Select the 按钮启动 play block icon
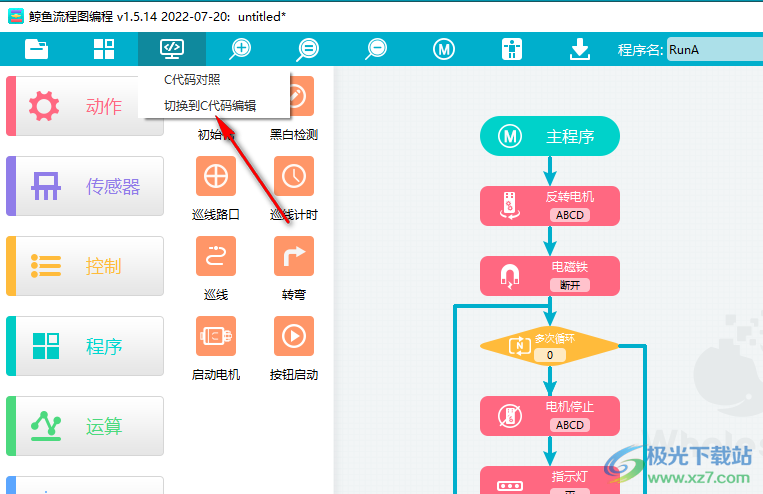Screen dimensions: 763x494 (x=293, y=336)
